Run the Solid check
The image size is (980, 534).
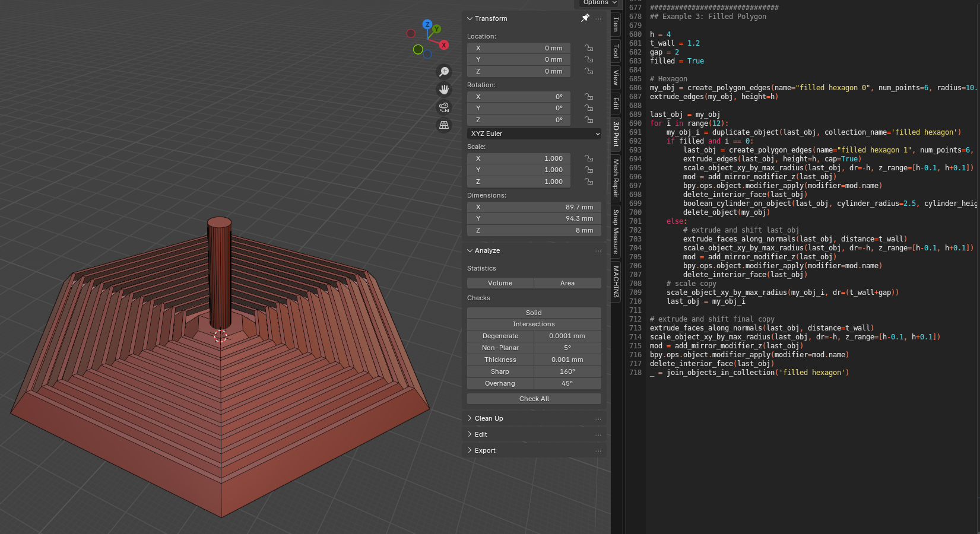[x=534, y=313]
